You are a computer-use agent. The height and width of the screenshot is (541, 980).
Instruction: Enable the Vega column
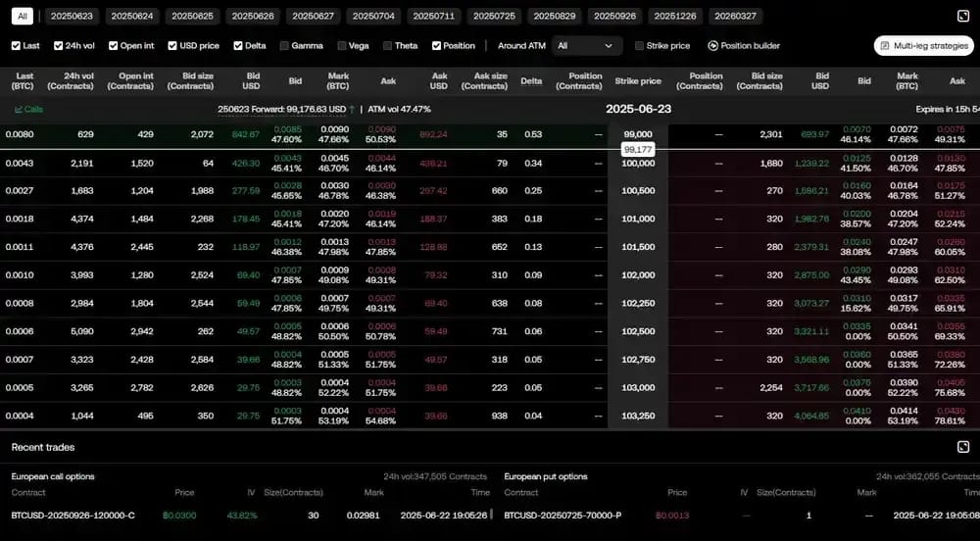coord(342,46)
